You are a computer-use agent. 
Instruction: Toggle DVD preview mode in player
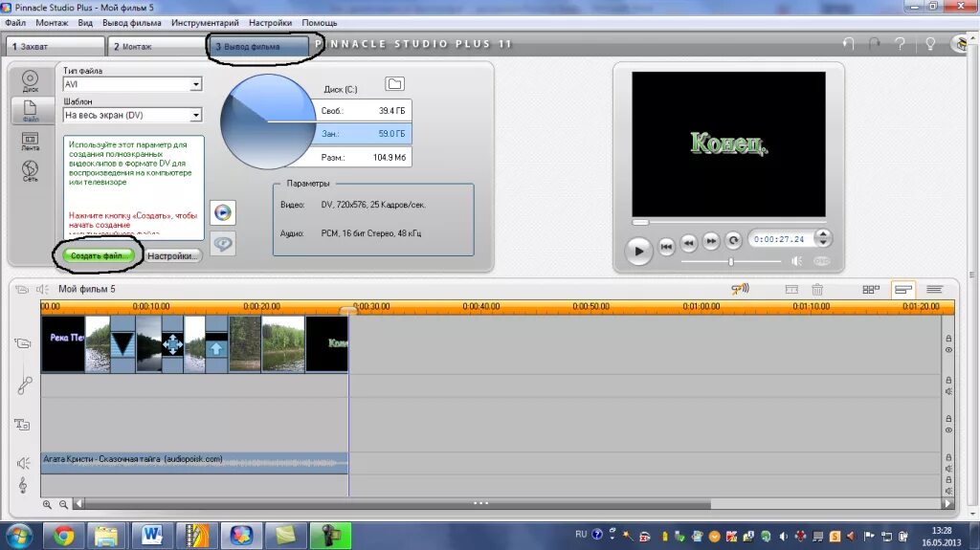coord(822,260)
